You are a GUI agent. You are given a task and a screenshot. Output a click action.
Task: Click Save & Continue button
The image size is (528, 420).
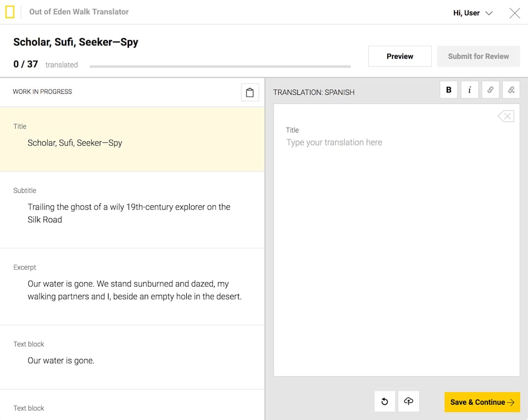(x=482, y=402)
